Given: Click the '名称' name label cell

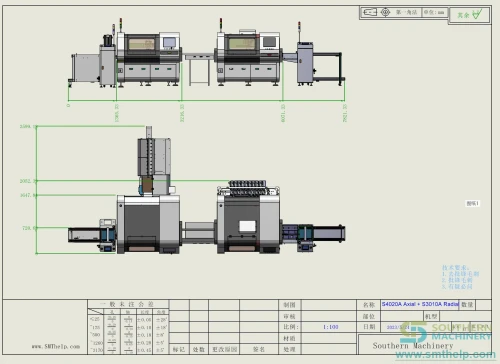Looking at the screenshot, I should 369,305.
